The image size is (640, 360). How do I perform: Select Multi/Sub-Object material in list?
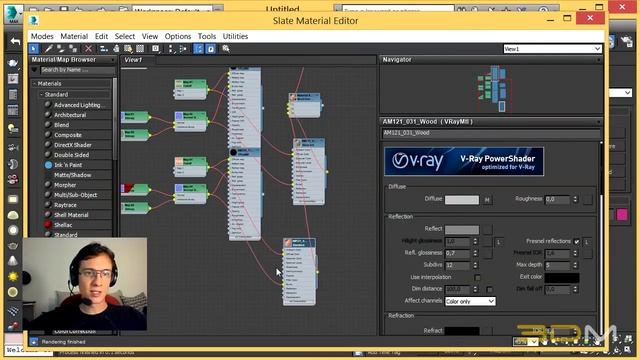(x=76, y=195)
